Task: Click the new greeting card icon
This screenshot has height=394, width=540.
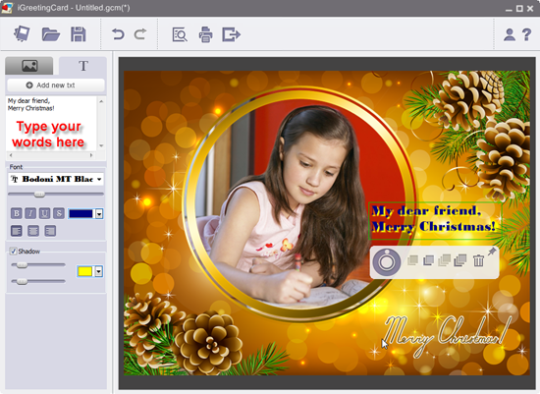Action: [22, 34]
